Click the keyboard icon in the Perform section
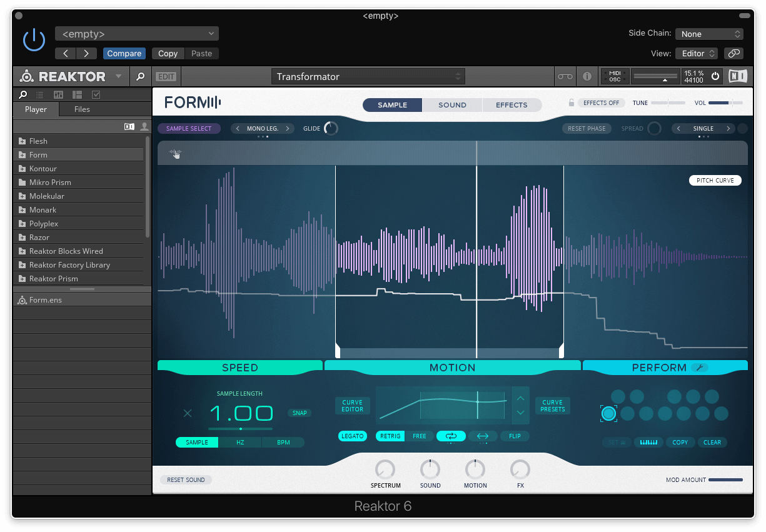Screen dimensions: 766x532 pos(648,442)
